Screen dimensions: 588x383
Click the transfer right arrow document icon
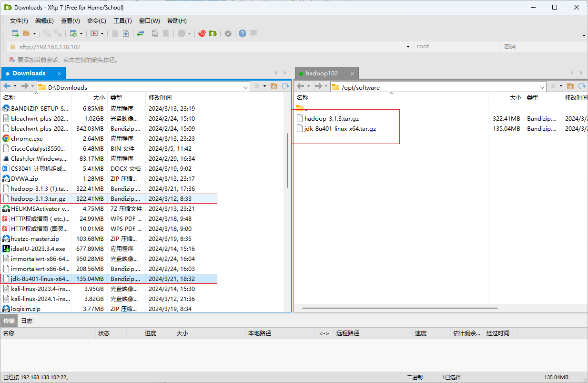(x=126, y=33)
